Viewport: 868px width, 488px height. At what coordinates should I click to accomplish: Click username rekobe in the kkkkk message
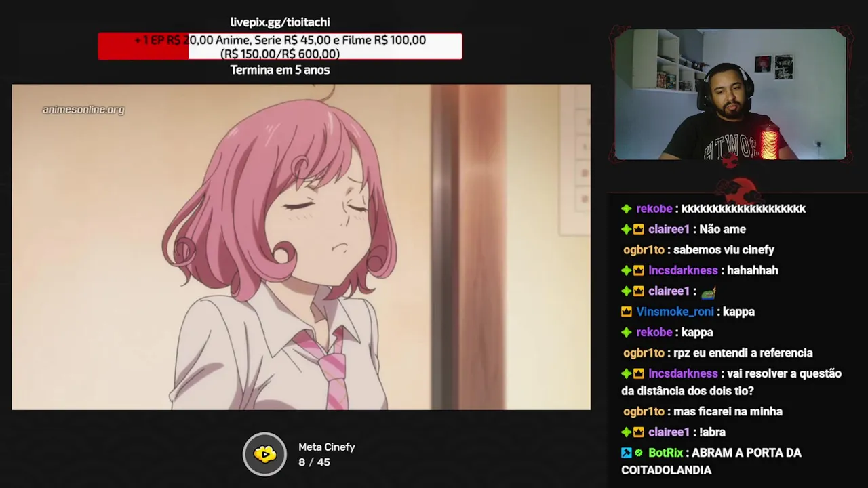pos(654,209)
